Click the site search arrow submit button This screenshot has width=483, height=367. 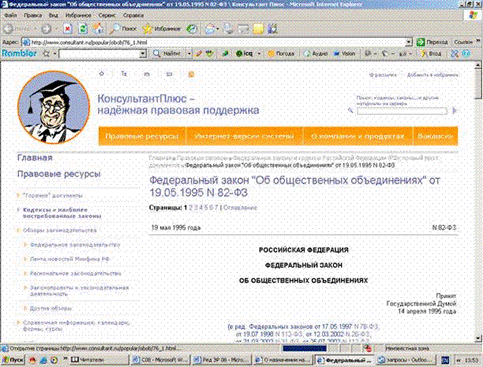coord(454,111)
